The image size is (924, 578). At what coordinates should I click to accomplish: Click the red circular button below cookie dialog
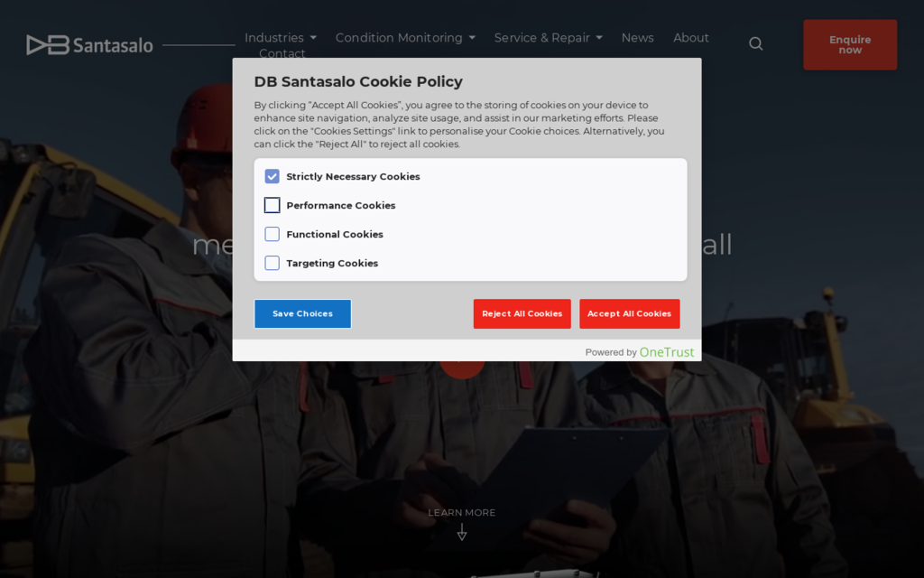[x=462, y=368]
